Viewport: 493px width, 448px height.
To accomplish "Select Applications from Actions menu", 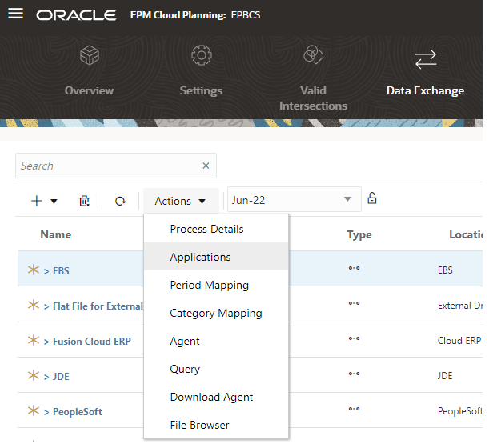I will click(216, 257).
